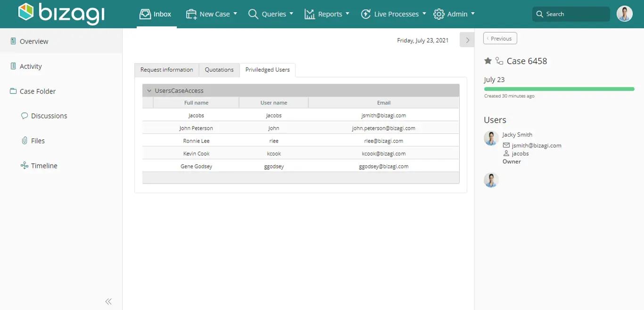Image resolution: width=644 pixels, height=310 pixels.
Task: Click the Previous button
Action: pos(500,39)
